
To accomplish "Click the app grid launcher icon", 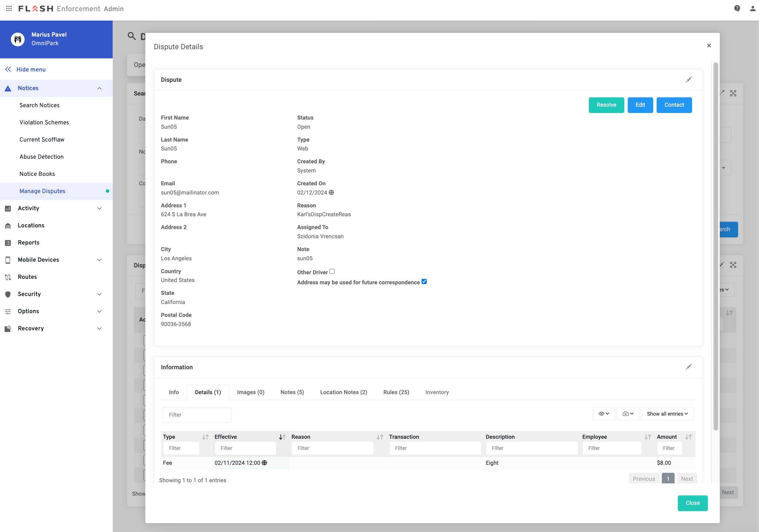I will click(9, 9).
